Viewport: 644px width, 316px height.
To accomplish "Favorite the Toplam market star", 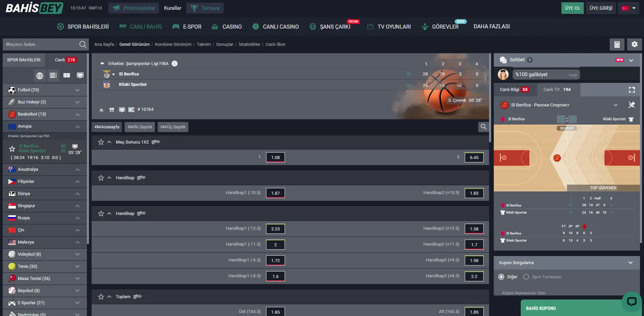I will point(101,297).
